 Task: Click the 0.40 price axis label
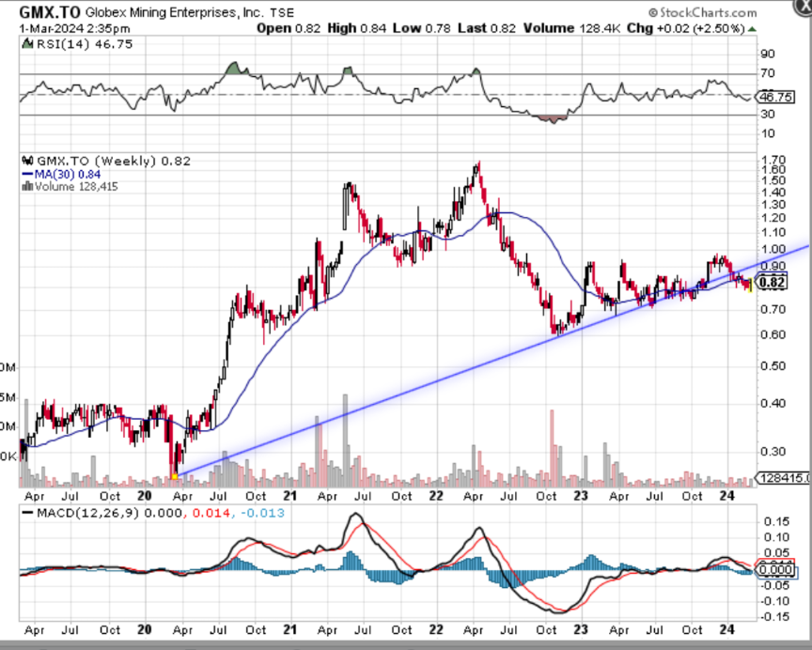(773, 403)
